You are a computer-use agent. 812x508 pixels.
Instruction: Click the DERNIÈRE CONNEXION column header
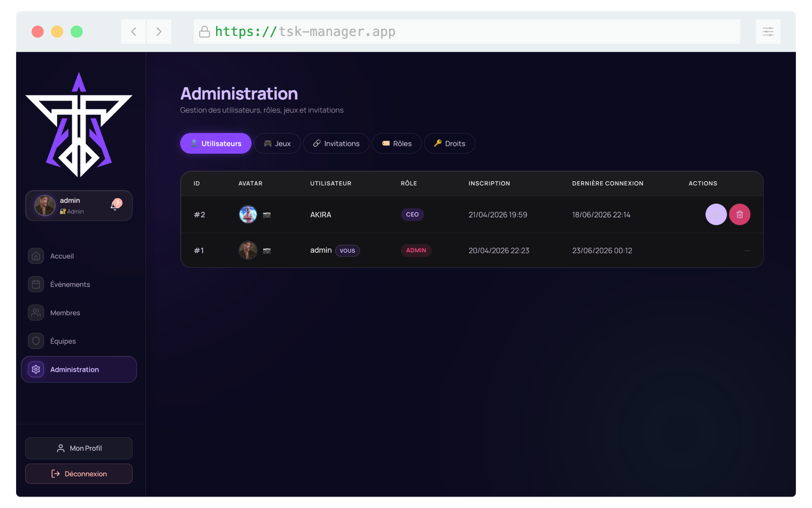pyautogui.click(x=608, y=183)
